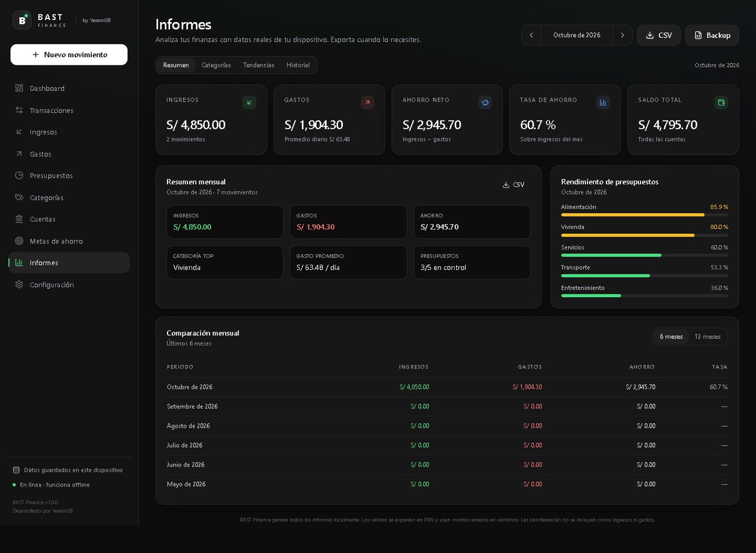756x553 pixels.
Task: Select the Octubre de 2026 comparison row
Action: 447,387
